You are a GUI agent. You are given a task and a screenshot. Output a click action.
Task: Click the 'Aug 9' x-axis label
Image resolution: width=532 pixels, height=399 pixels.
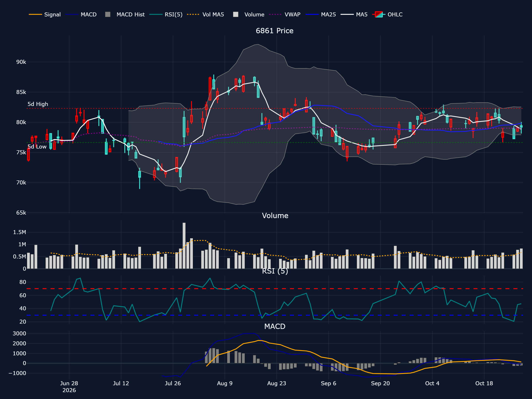(x=225, y=383)
